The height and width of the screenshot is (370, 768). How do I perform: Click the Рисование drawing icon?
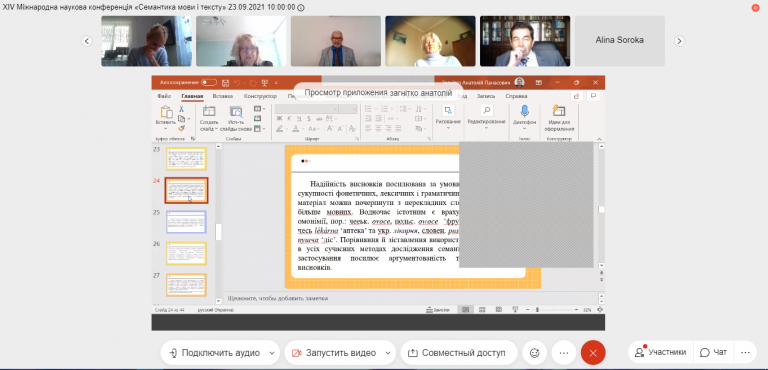pyautogui.click(x=448, y=110)
